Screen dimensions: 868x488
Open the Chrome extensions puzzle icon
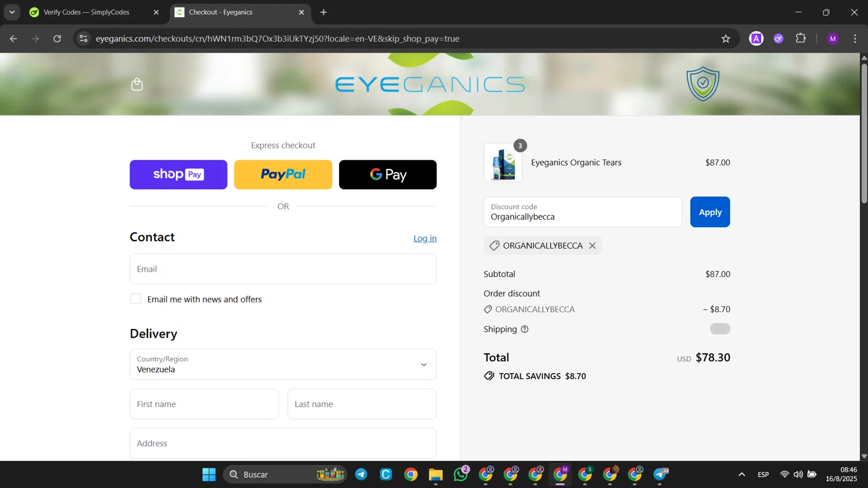pos(801,39)
